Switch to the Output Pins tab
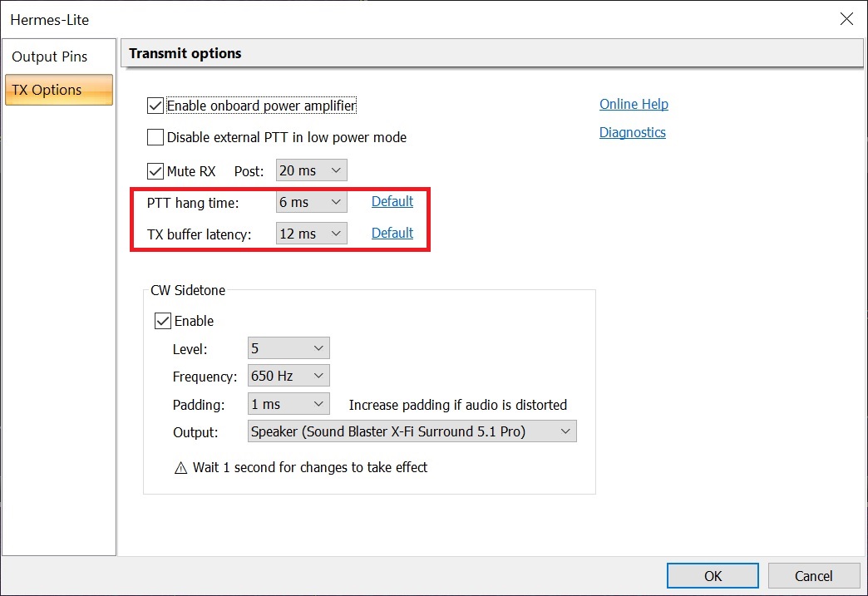This screenshot has width=868, height=596. (50, 57)
